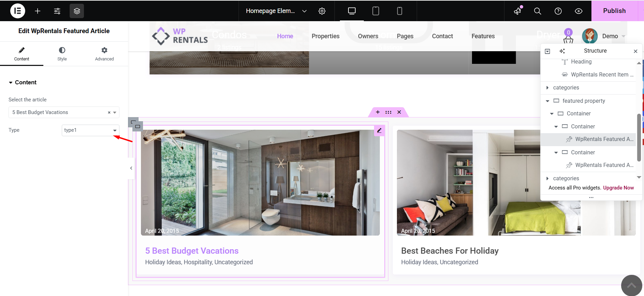Image resolution: width=644 pixels, height=296 pixels.
Task: Open page settings gear icon
Action: (322, 11)
